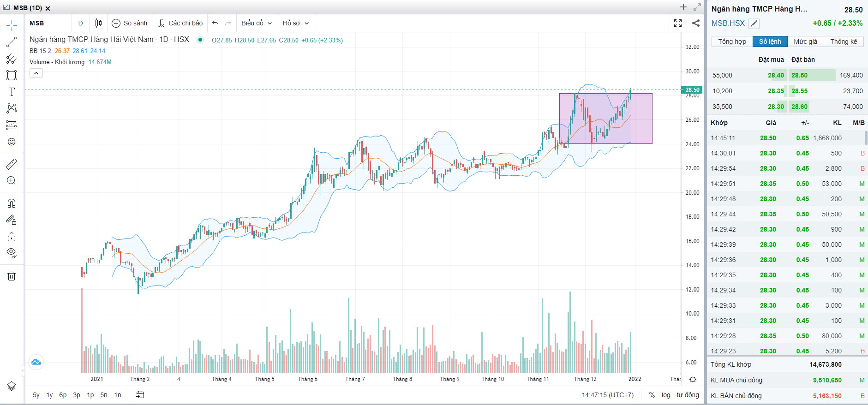
Task: Select the trend line drawing tool
Action: [12, 42]
